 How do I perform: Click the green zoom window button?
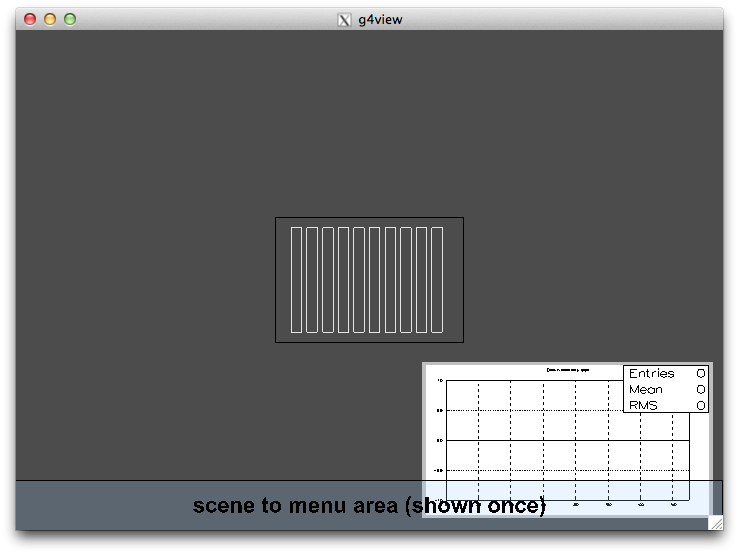click(70, 19)
